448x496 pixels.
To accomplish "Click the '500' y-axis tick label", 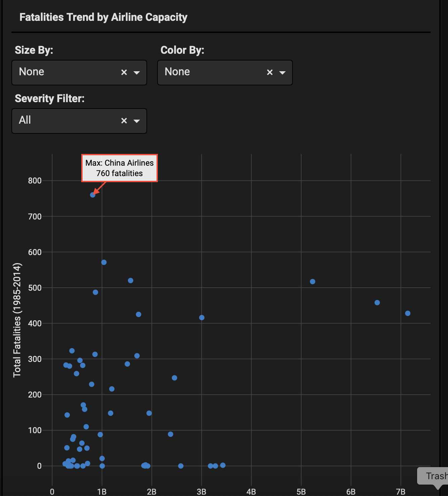I will pos(35,288).
